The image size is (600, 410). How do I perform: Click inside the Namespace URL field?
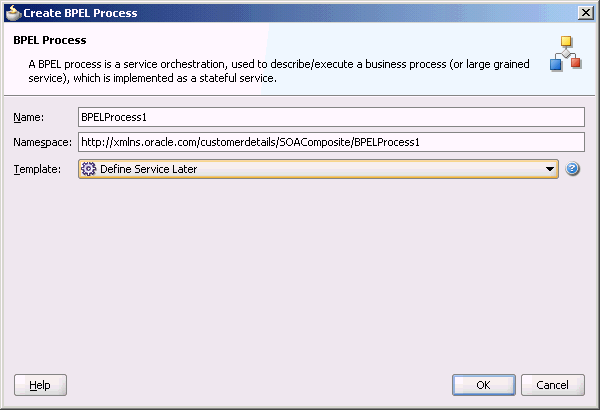(331, 142)
